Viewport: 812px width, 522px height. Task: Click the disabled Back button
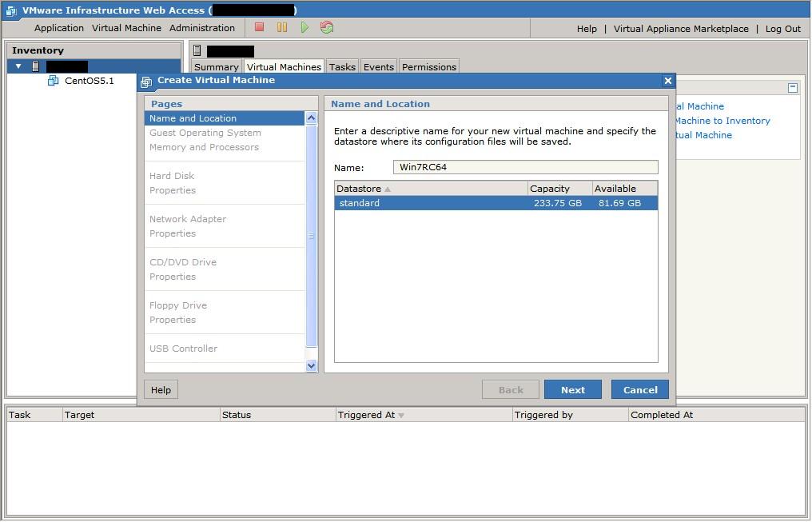511,390
